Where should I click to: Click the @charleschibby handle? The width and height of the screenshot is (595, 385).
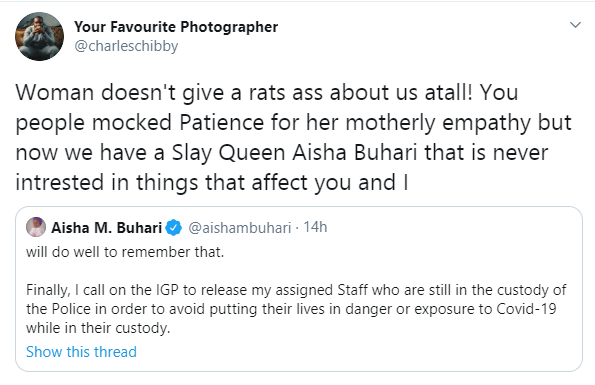tap(126, 46)
